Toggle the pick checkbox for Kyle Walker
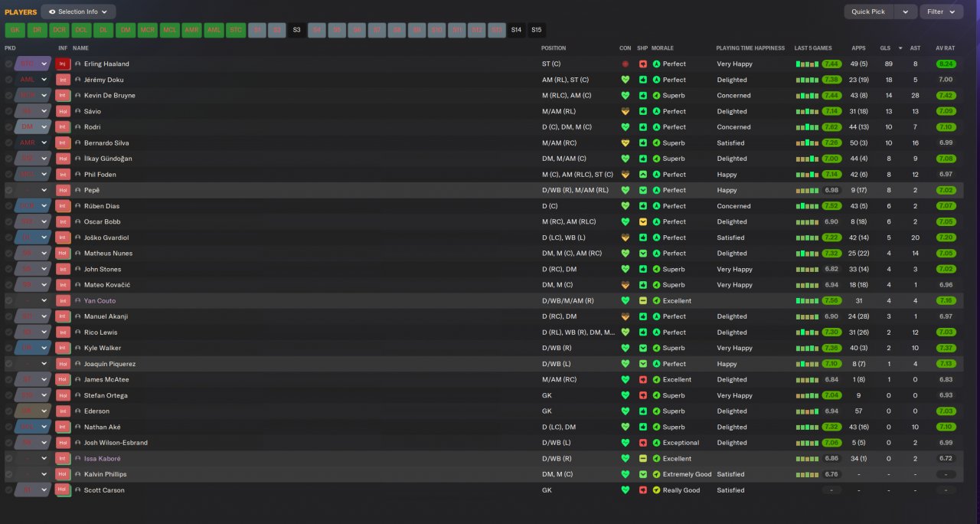 pyautogui.click(x=8, y=348)
